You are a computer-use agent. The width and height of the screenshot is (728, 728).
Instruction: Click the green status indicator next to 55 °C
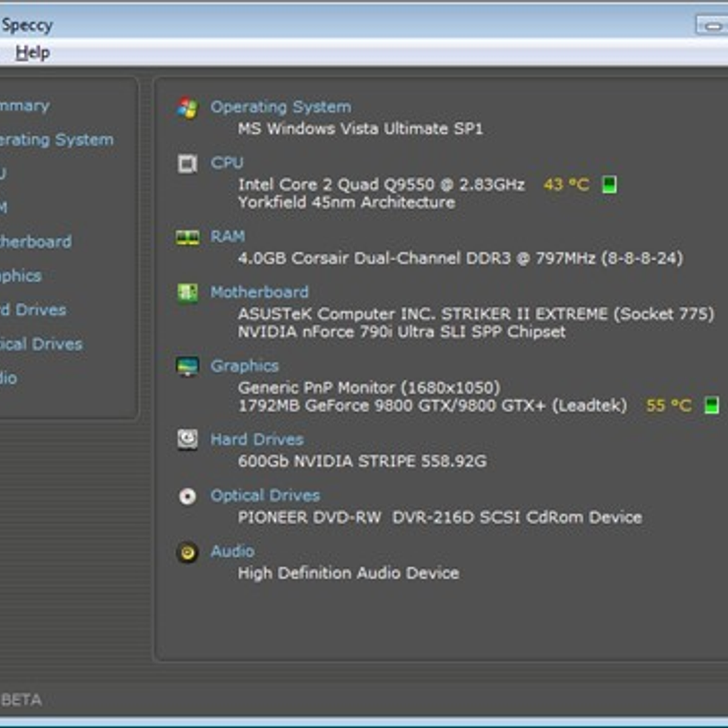(x=712, y=405)
